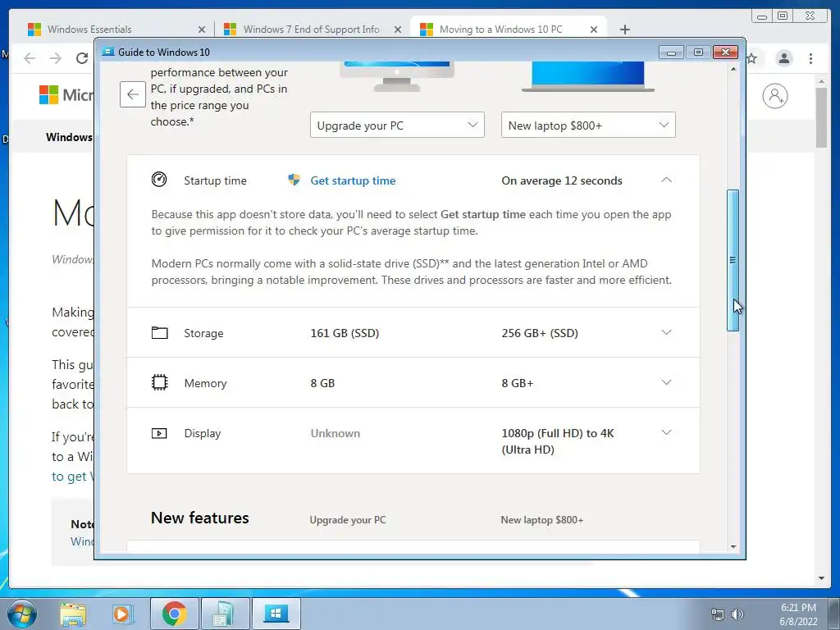Click scroll down arrow in Guide window
Image resolution: width=840 pixels, height=630 pixels.
733,547
